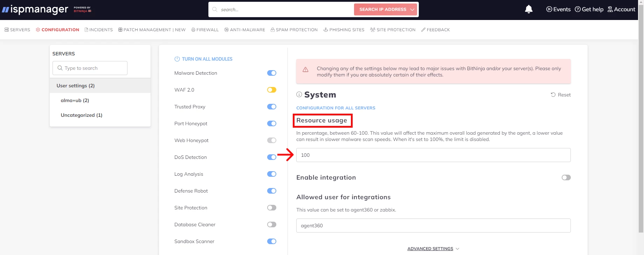Toggle the WAF 2.0 module
This screenshot has width=644, height=255.
click(272, 90)
